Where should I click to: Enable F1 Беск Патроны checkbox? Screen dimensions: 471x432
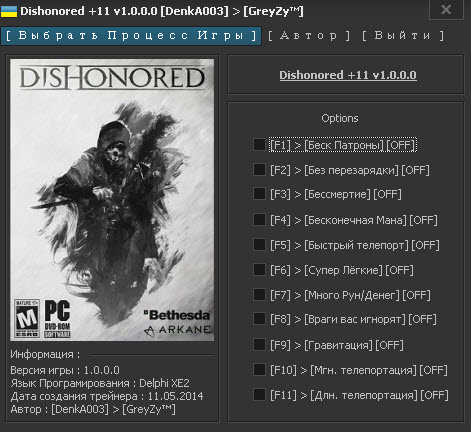[x=259, y=145]
